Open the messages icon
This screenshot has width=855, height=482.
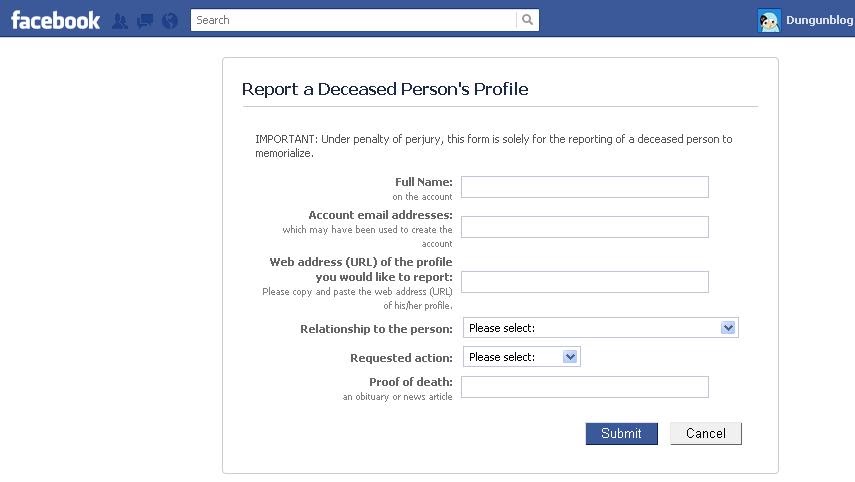(145, 21)
